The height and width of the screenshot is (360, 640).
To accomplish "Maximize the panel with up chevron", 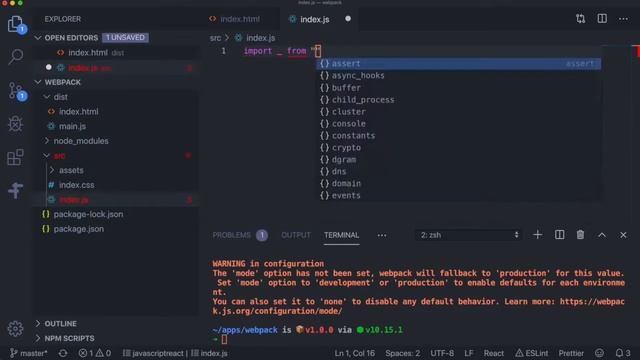I will pos(602,235).
